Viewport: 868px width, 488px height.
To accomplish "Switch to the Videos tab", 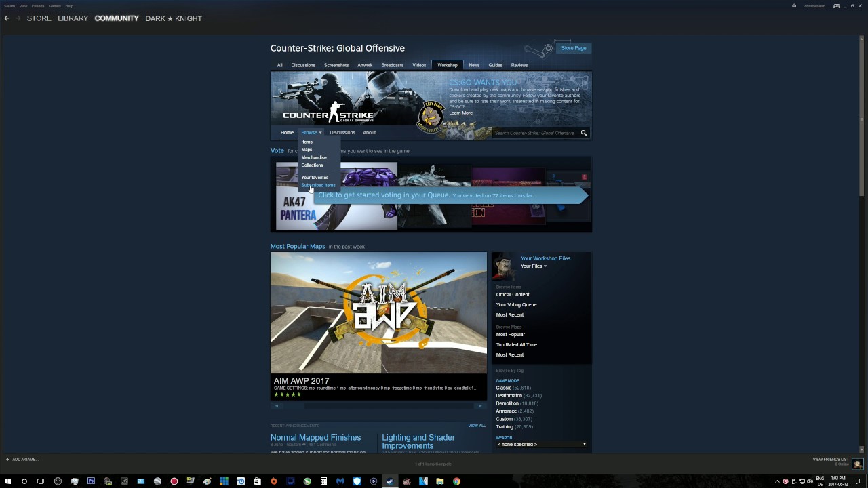I will 419,66.
